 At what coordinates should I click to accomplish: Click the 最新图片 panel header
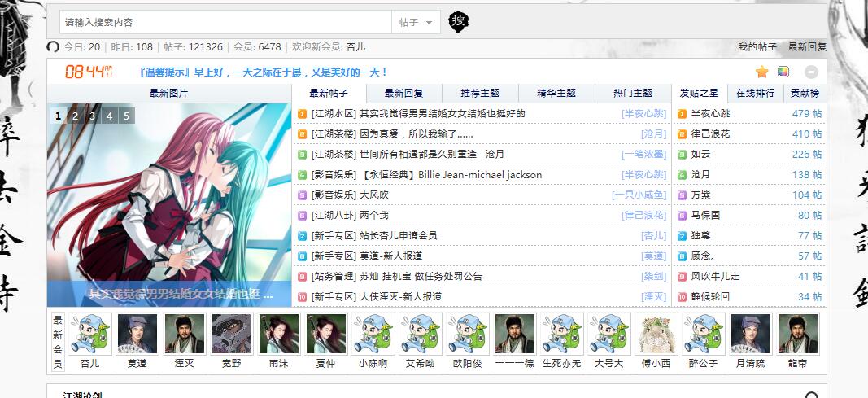click(x=169, y=93)
